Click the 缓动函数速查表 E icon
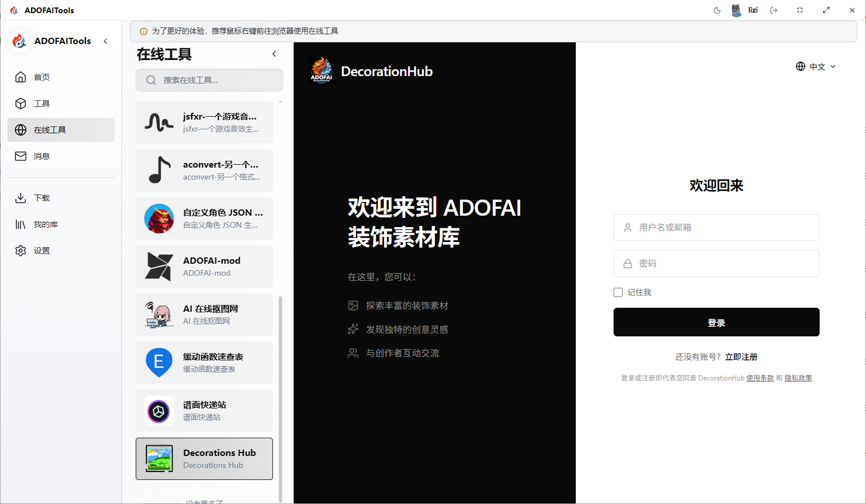The height and width of the screenshot is (504, 866). point(159,363)
